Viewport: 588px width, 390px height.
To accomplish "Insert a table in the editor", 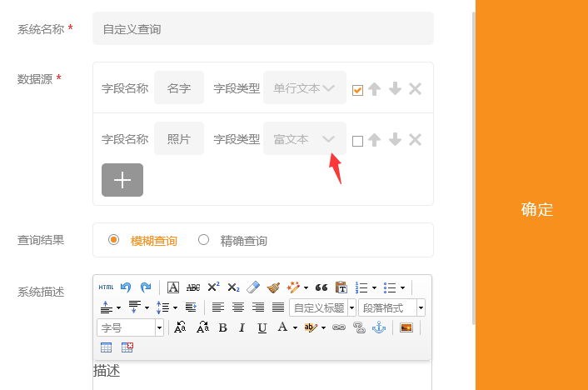I will [x=107, y=347].
